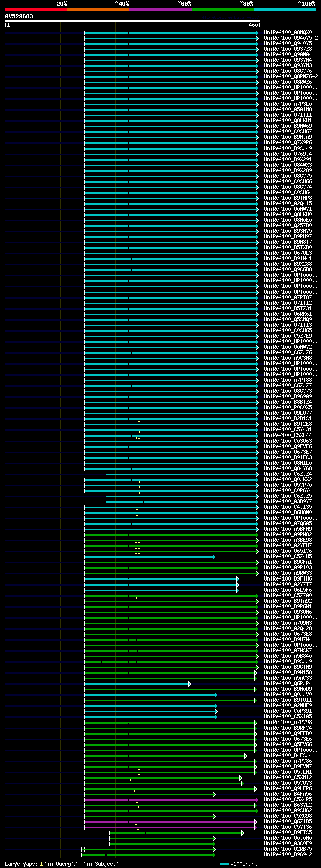321x868 pixels.
Task: Select the UniRef100_Q9SQH6 label
Action: (287, 612)
